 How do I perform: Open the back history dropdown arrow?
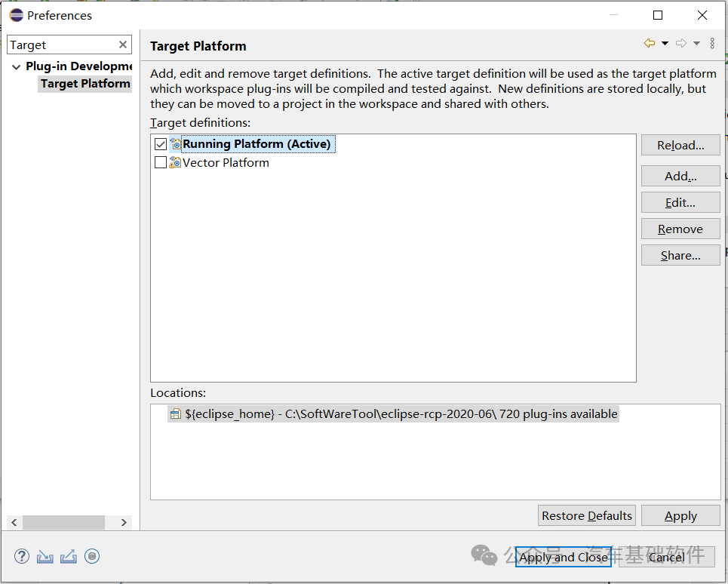pos(665,43)
